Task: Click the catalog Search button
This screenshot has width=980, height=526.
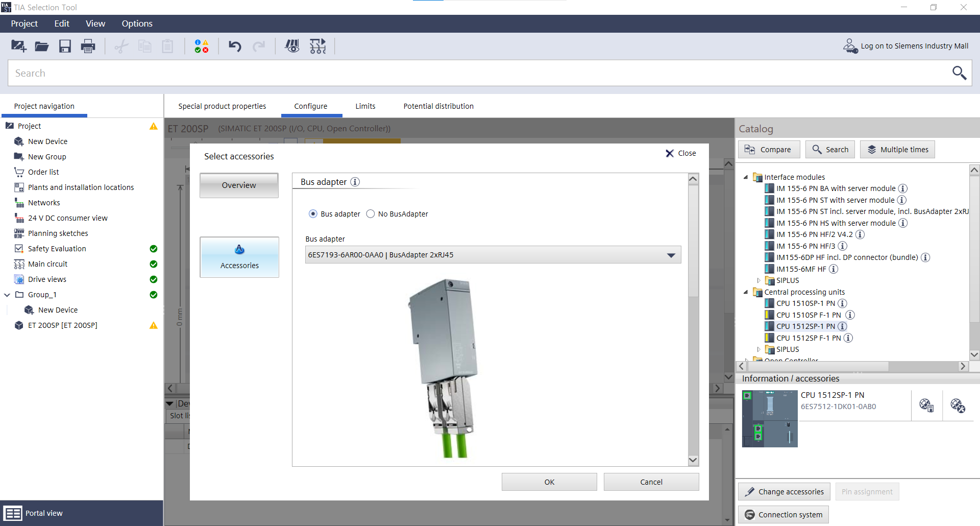Action: tap(830, 150)
